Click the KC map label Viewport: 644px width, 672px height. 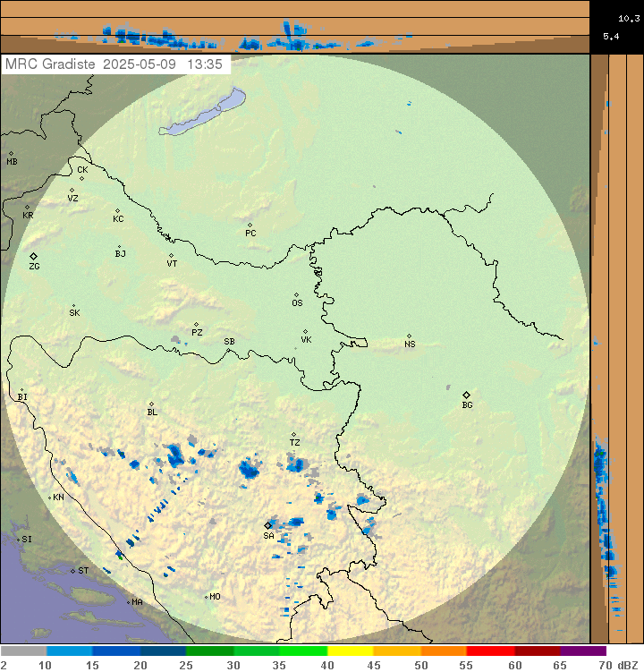pos(118,219)
